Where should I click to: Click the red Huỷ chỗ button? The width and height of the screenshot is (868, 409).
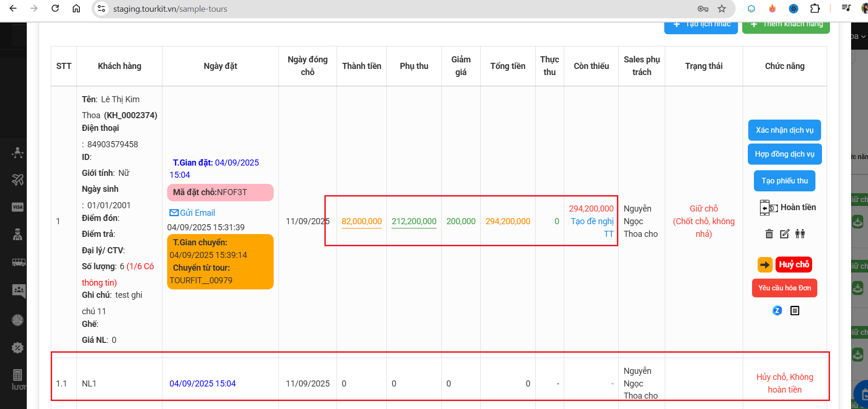(x=793, y=265)
